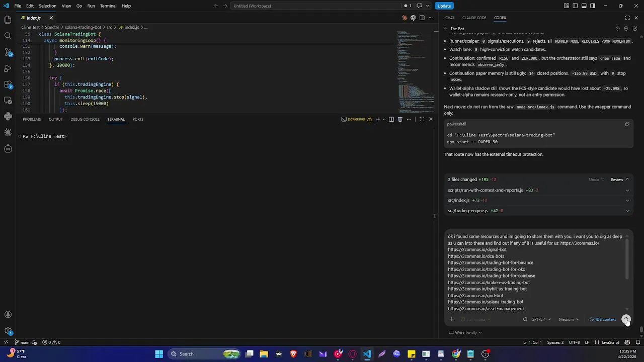Click JavaScript language mode in status bar
The image size is (644, 362).
tap(610, 342)
